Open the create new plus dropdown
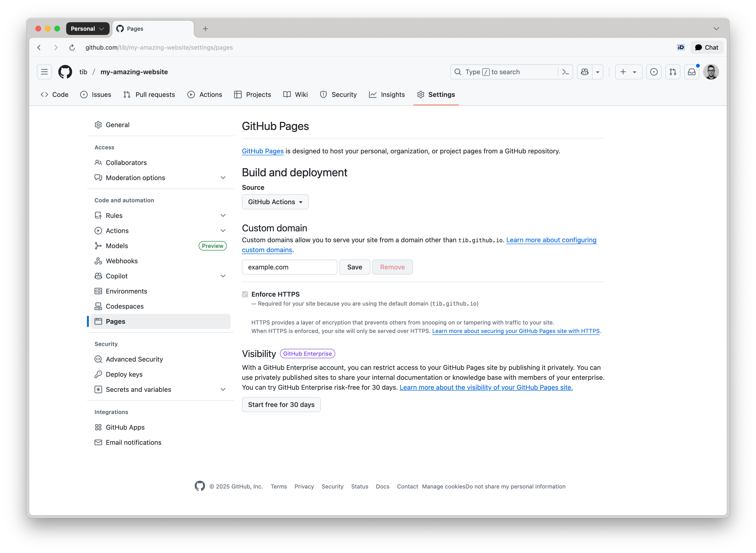Image resolution: width=756 pixels, height=553 pixels. tap(628, 72)
